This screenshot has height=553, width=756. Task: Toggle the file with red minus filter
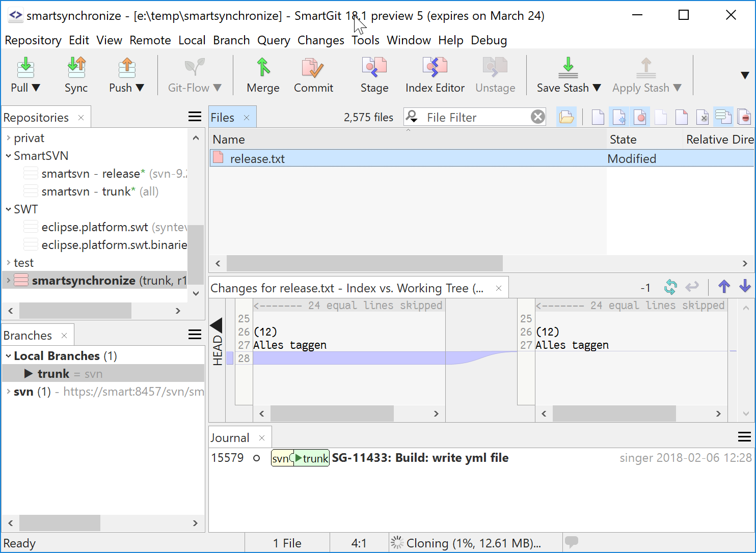[x=744, y=117]
